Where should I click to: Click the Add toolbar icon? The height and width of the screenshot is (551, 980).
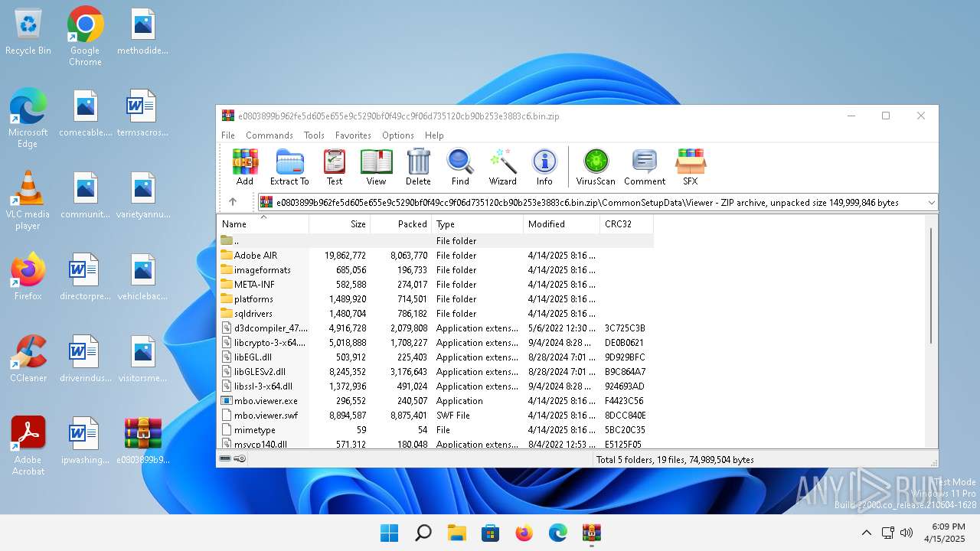coord(245,168)
